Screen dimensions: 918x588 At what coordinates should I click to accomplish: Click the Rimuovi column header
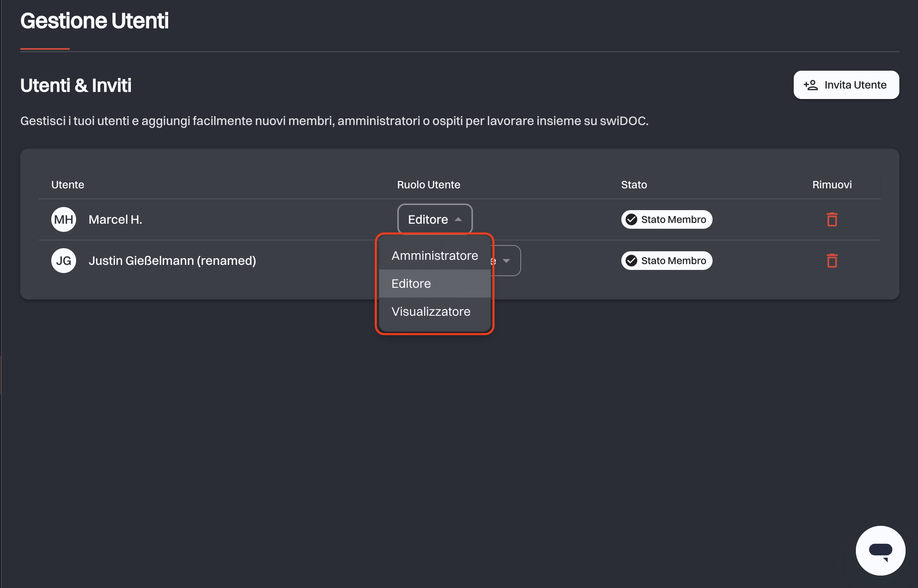click(x=832, y=184)
